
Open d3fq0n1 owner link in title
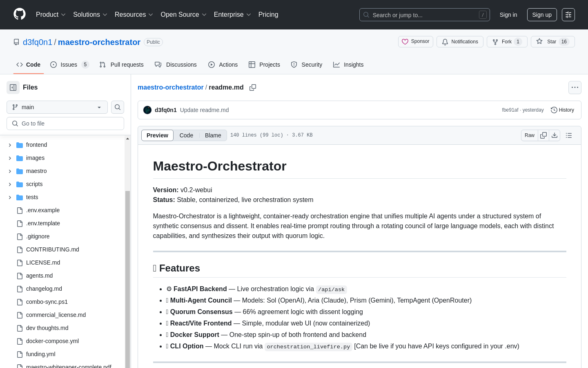click(x=38, y=42)
